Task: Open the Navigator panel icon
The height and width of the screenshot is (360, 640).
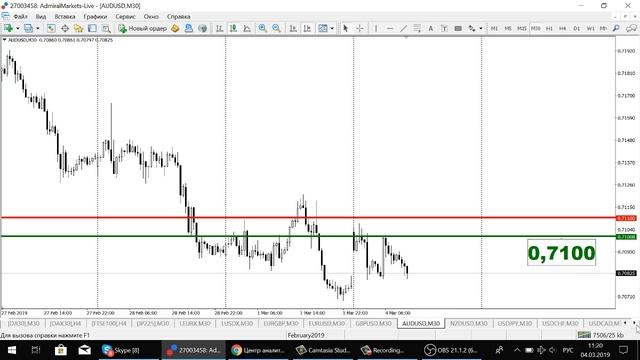Action: coord(78,28)
